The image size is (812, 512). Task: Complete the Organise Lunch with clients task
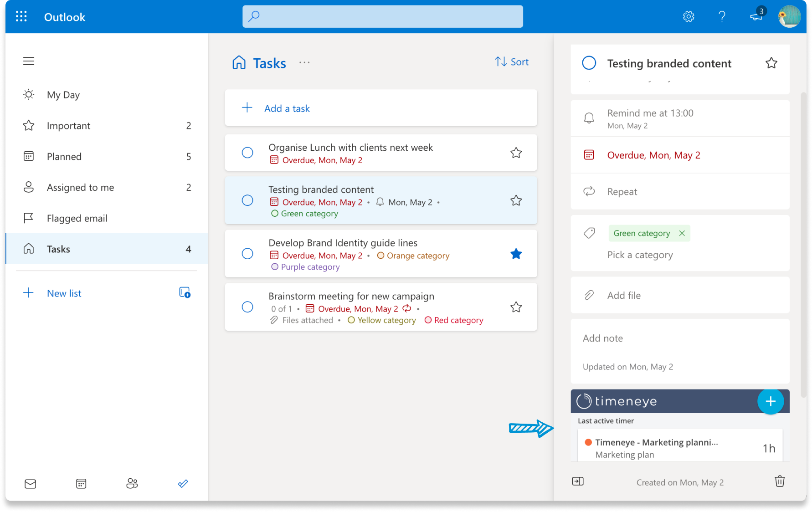click(x=247, y=153)
